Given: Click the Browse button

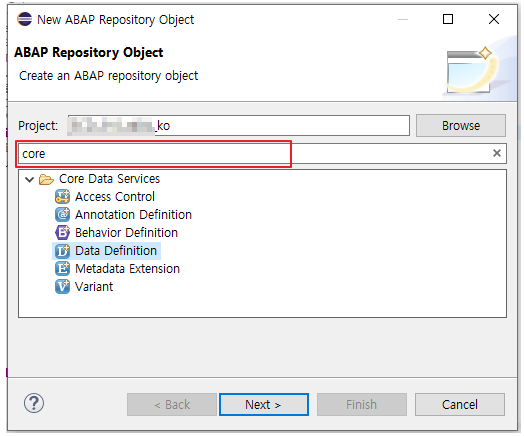Looking at the screenshot, I should 461,126.
